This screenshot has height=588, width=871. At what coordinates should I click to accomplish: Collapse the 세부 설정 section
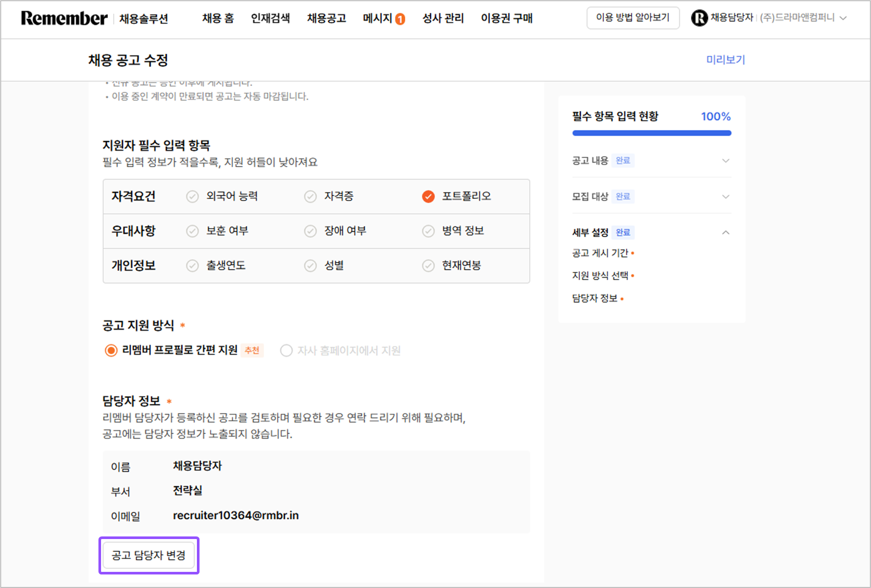click(726, 232)
